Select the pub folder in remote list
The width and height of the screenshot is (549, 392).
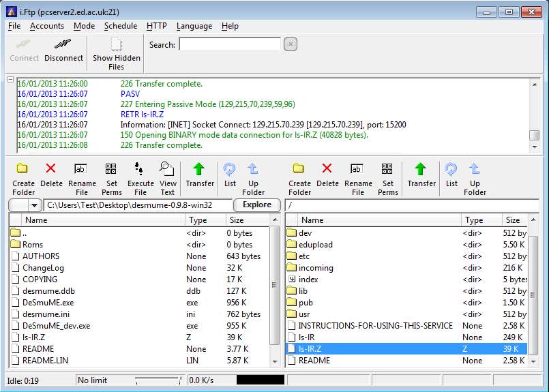(x=306, y=303)
